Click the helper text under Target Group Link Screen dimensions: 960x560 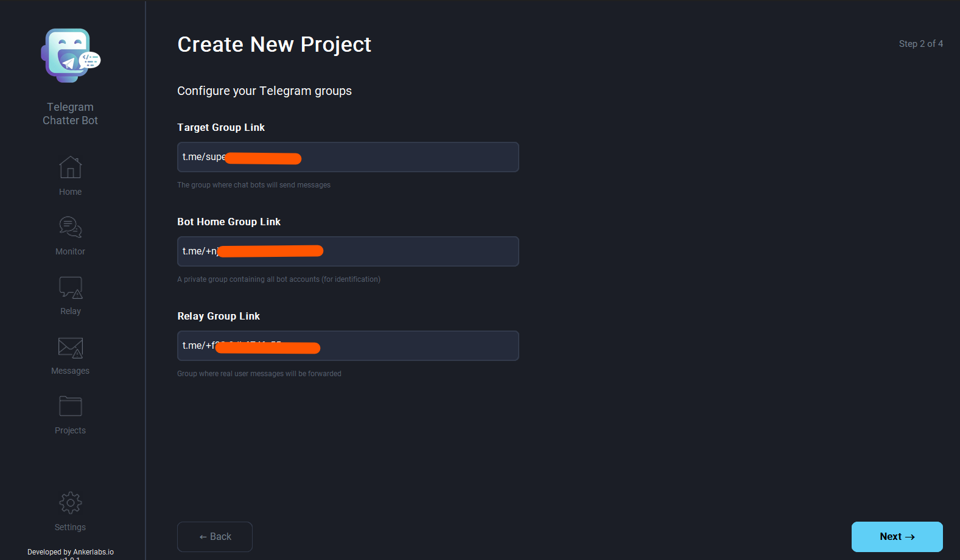pyautogui.click(x=254, y=184)
